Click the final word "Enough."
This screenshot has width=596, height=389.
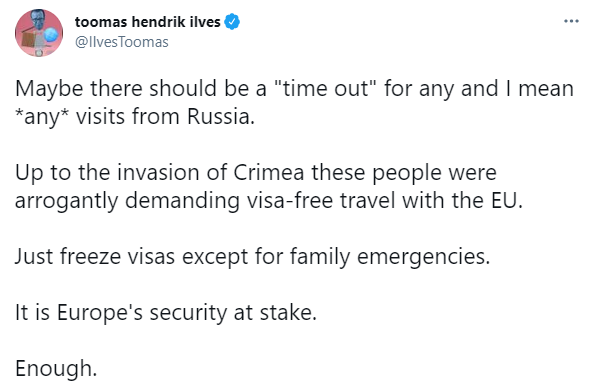click(56, 368)
